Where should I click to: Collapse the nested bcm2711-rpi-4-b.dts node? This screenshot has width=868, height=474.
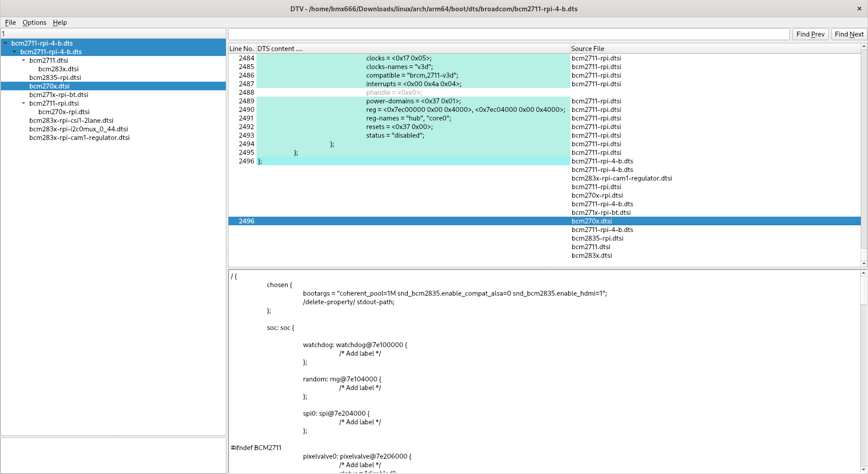pos(14,52)
